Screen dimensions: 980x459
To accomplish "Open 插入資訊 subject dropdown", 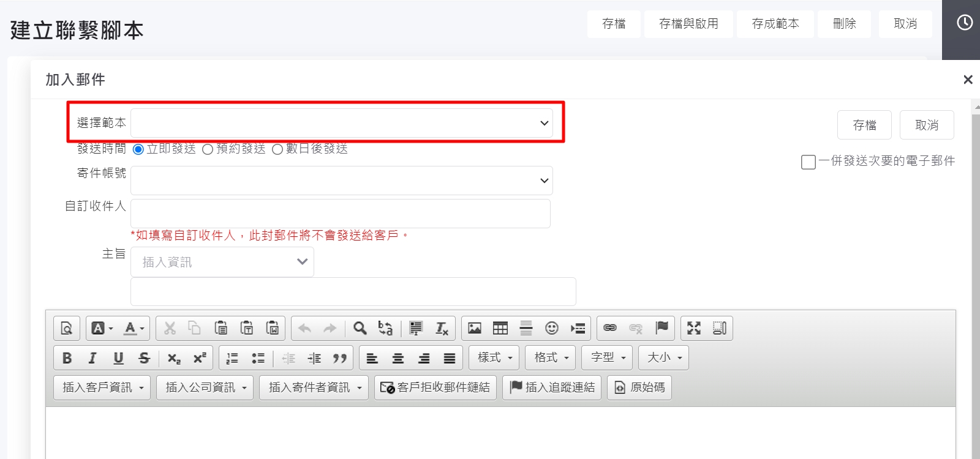I will (222, 262).
